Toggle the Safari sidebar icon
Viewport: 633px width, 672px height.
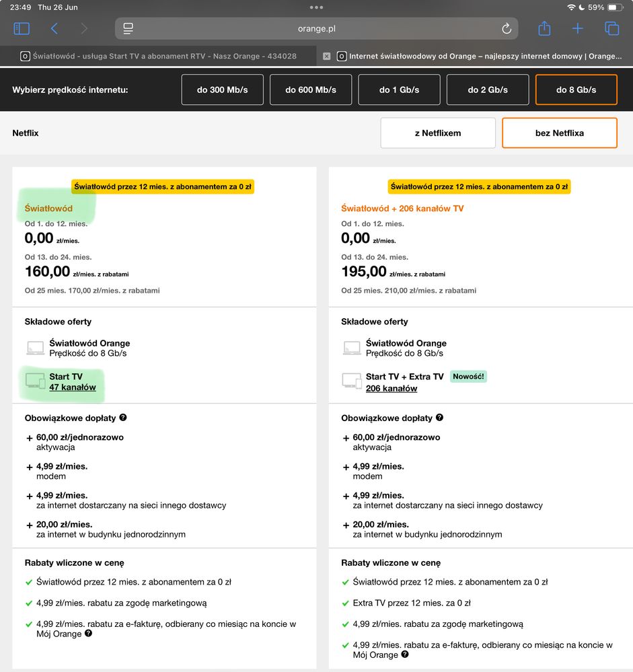coord(22,29)
